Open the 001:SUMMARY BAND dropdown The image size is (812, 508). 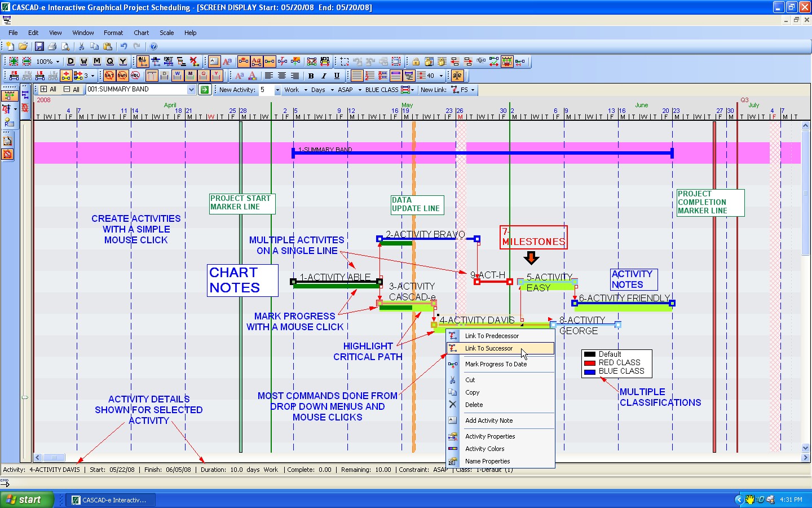pyautogui.click(x=191, y=90)
